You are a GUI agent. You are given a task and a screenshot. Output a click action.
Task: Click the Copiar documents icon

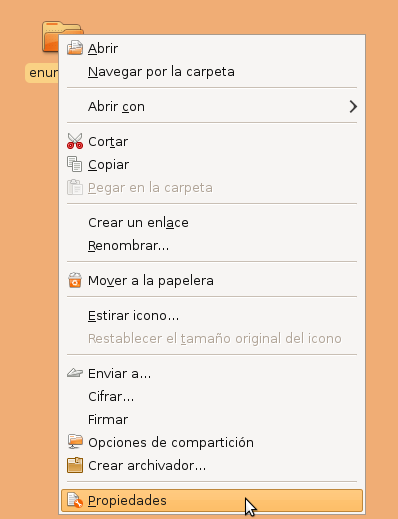75,164
